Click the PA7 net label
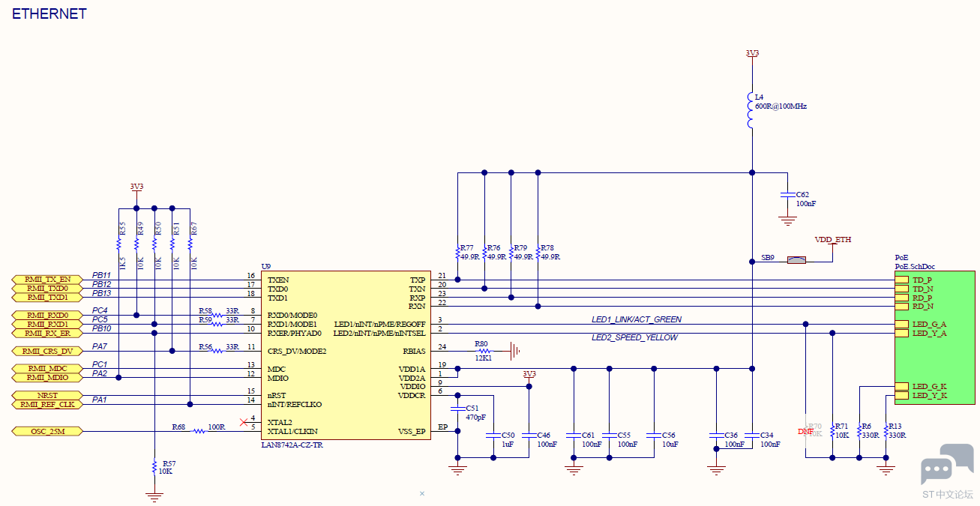980x506 pixels. tap(100, 346)
